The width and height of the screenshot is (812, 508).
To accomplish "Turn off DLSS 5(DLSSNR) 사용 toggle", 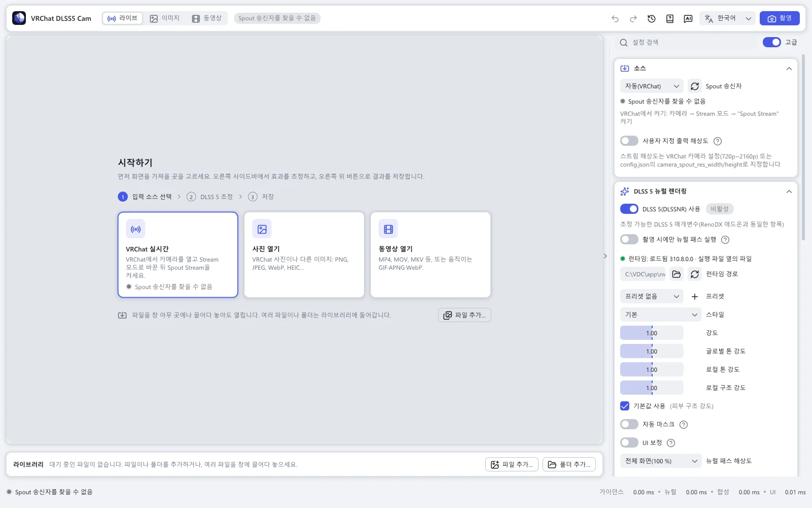I will point(629,209).
